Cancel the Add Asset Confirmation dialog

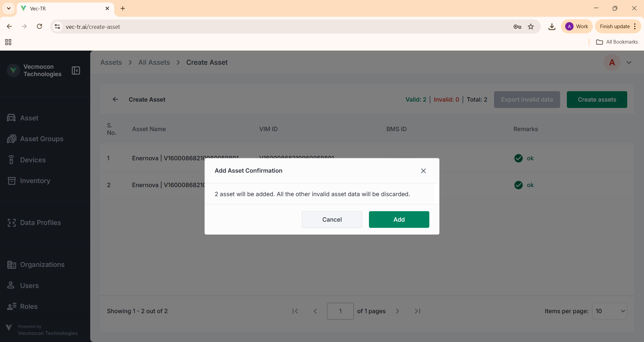[332, 220]
